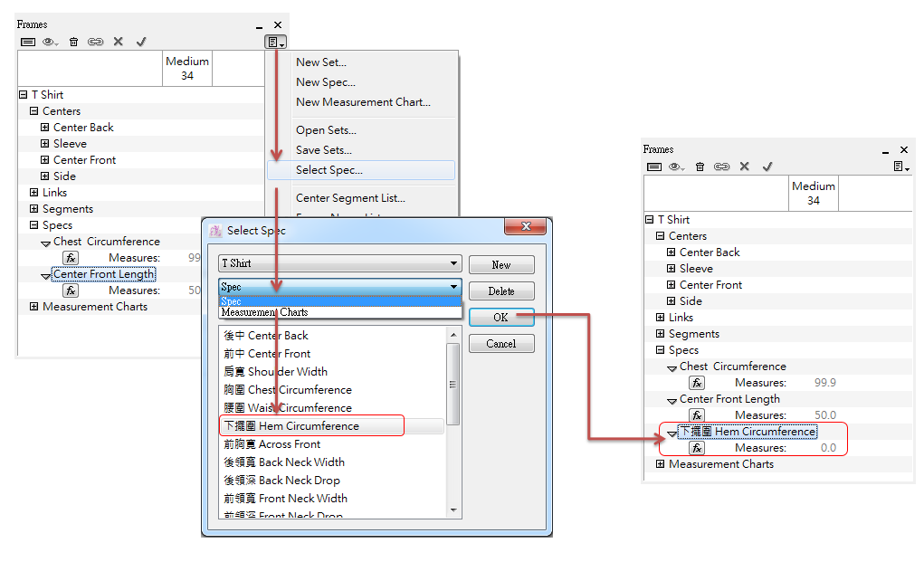Collapse the Centers node in left tree
The image size is (924, 562).
tap(34, 111)
